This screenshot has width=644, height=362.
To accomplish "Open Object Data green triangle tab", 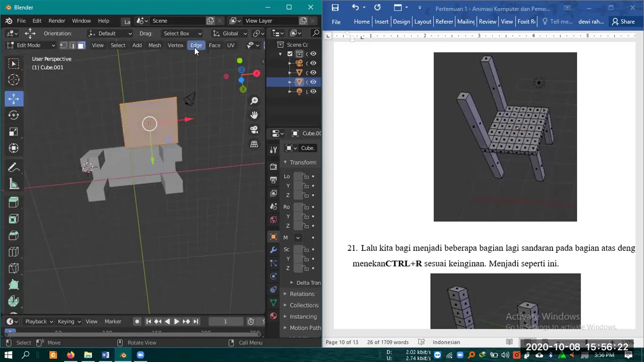I will [x=273, y=303].
